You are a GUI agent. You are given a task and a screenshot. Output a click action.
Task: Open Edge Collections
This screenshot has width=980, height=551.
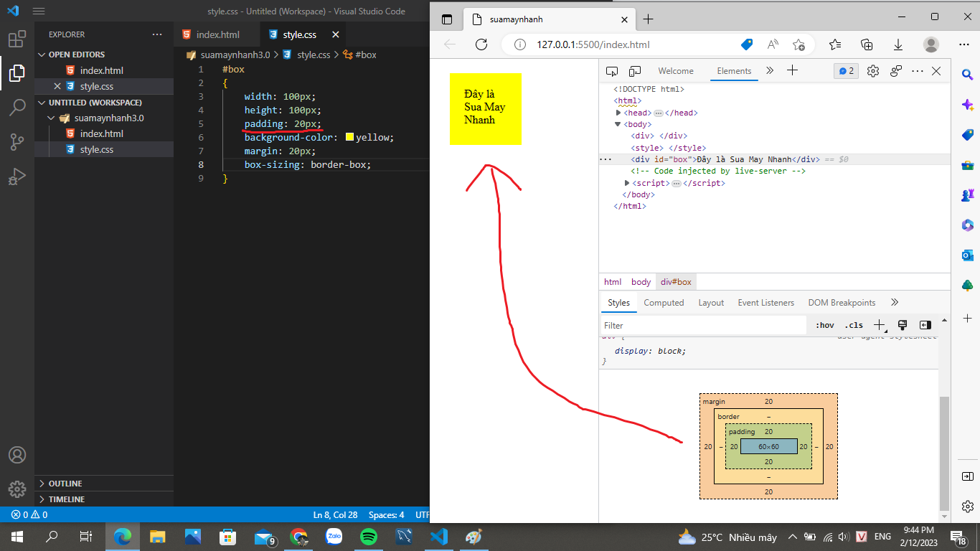867,44
